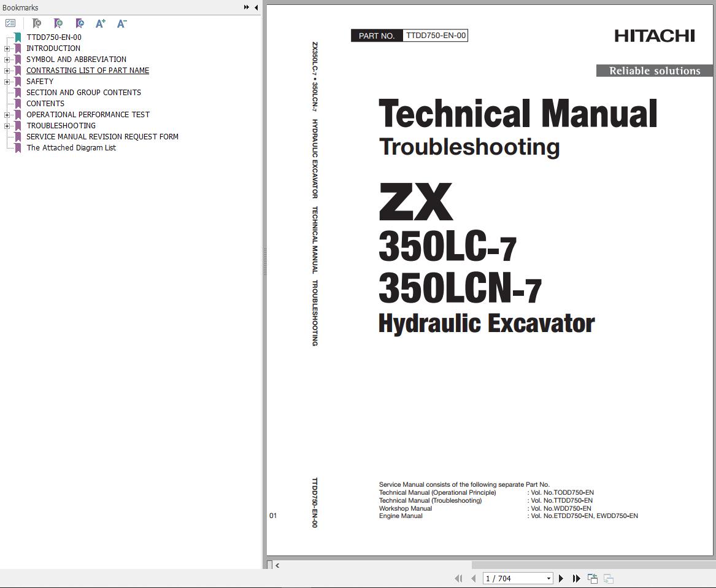Go to the next page
716x588 pixels.
pos(561,578)
